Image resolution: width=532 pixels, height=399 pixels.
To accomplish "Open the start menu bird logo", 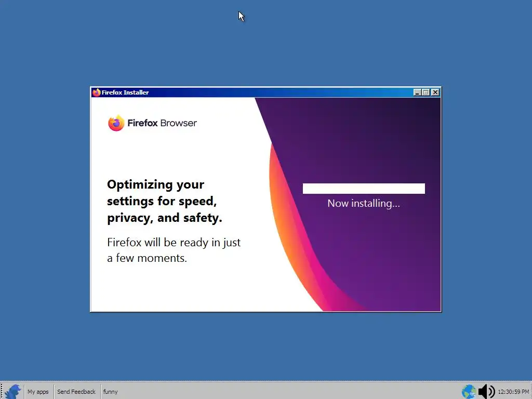I will [x=13, y=392].
